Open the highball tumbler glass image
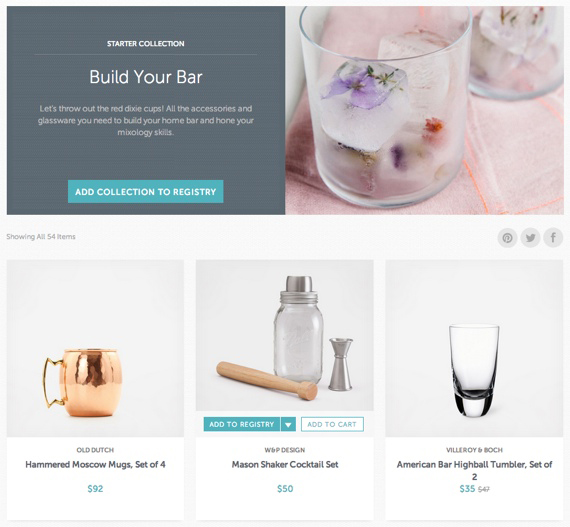Image resolution: width=570 pixels, height=527 pixels. [x=474, y=348]
